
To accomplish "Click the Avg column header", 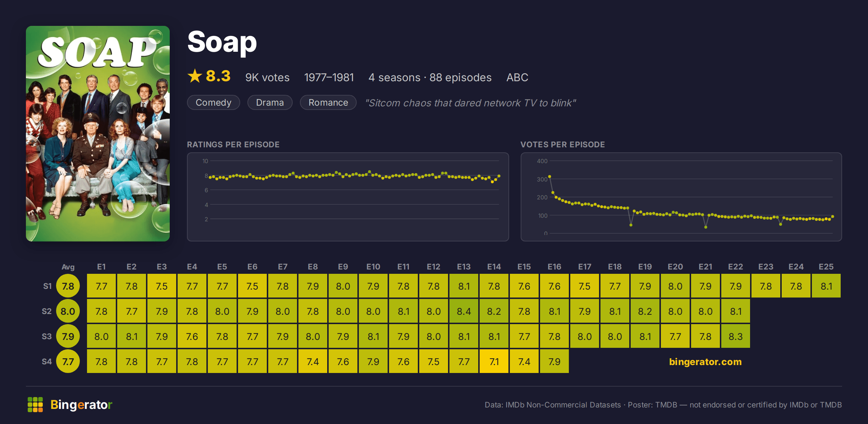I will pyautogui.click(x=68, y=267).
